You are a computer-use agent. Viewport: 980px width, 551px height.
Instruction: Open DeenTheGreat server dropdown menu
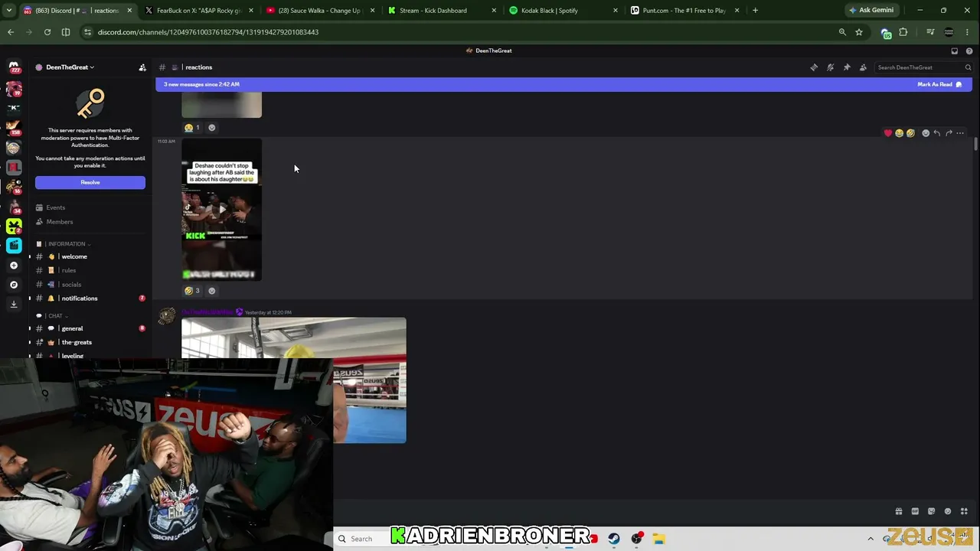tap(70, 67)
